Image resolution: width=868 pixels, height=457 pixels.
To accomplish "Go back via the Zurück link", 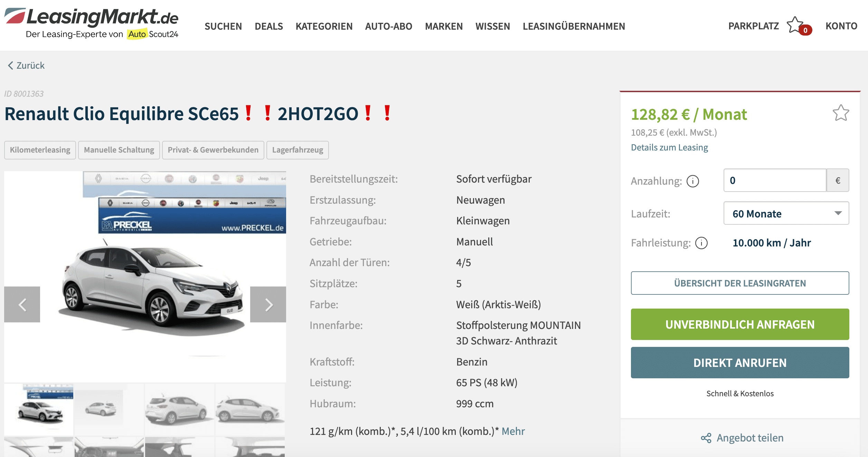I will point(26,65).
